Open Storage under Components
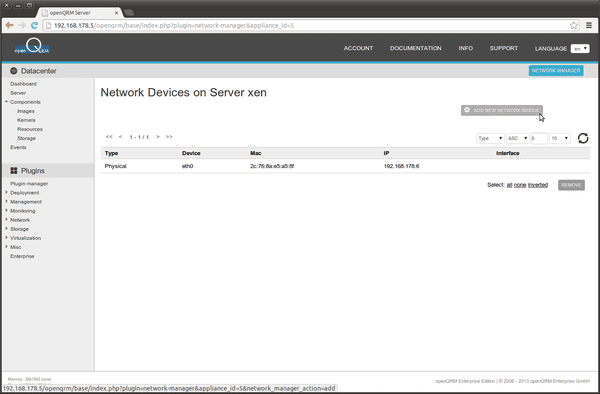The image size is (600, 394). click(26, 138)
